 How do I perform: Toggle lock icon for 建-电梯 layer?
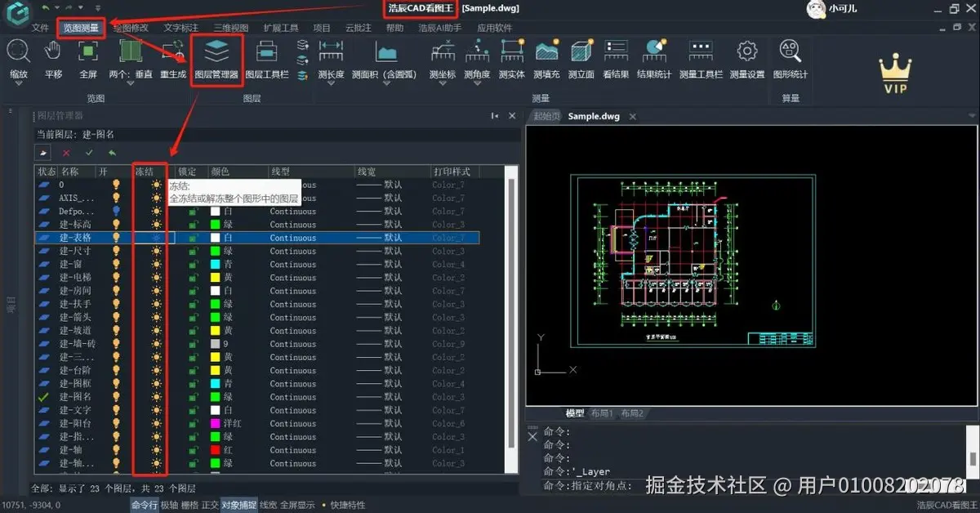coord(193,278)
